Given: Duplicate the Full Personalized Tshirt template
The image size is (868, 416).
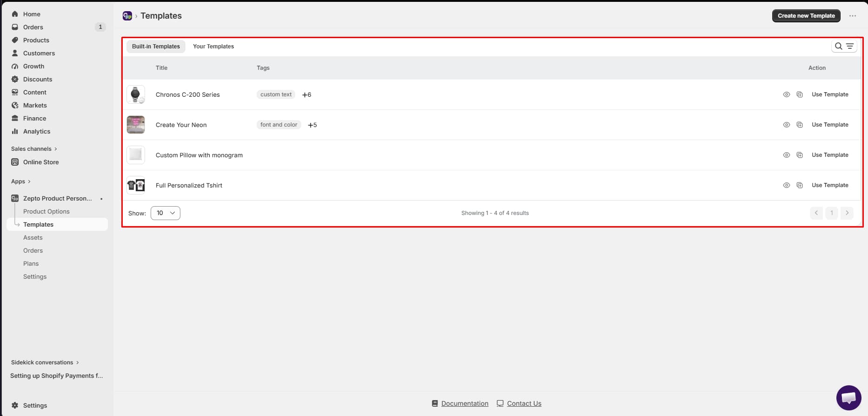Looking at the screenshot, I should click(x=800, y=185).
